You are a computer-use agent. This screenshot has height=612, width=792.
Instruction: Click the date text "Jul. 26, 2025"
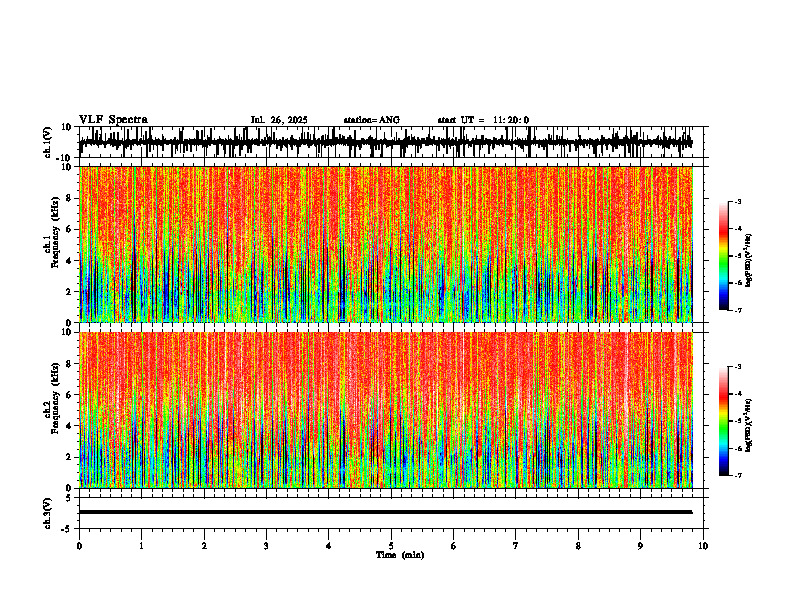click(279, 120)
